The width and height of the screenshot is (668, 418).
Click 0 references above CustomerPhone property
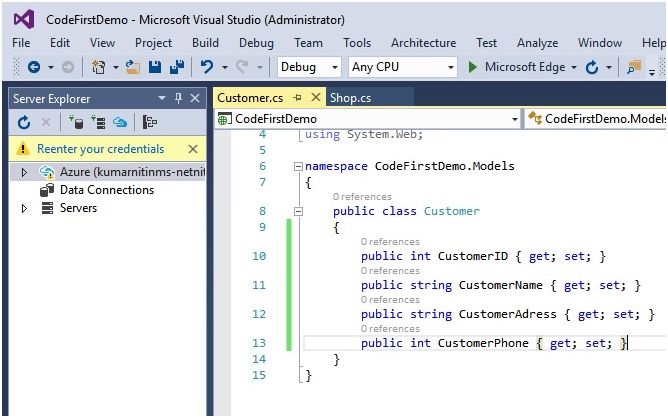coord(390,329)
